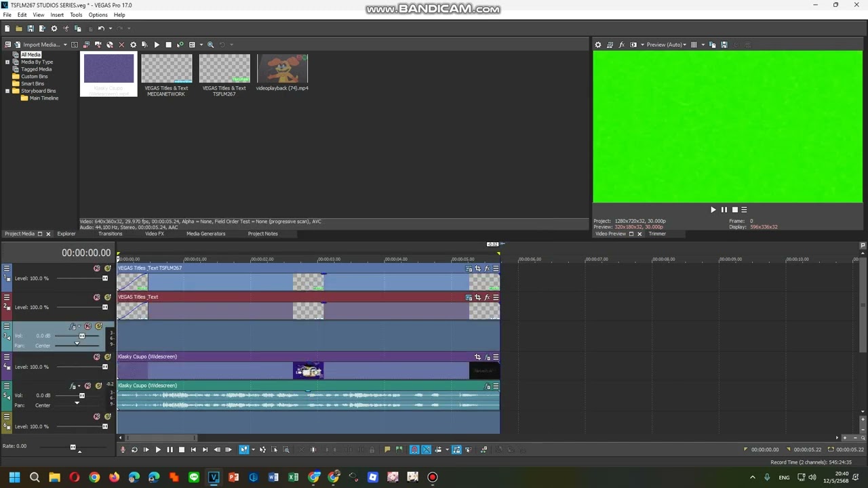Switch to the Project Notes tab

[262, 234]
